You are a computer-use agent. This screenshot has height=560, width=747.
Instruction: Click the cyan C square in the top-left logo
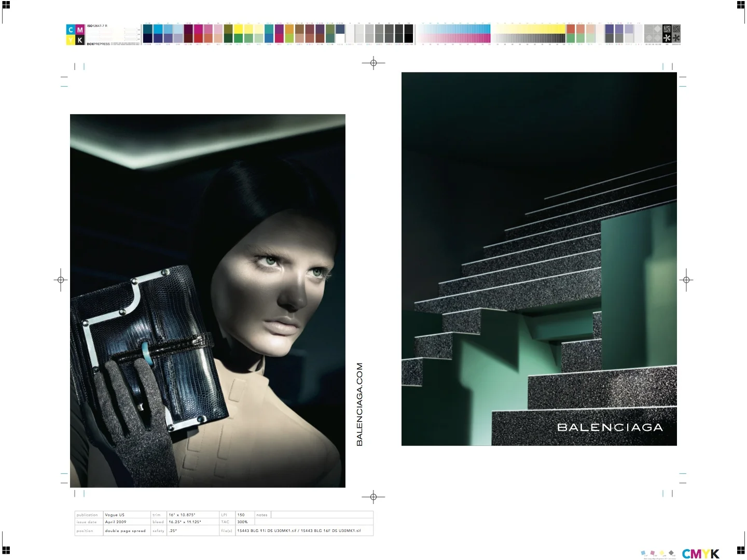click(x=71, y=30)
